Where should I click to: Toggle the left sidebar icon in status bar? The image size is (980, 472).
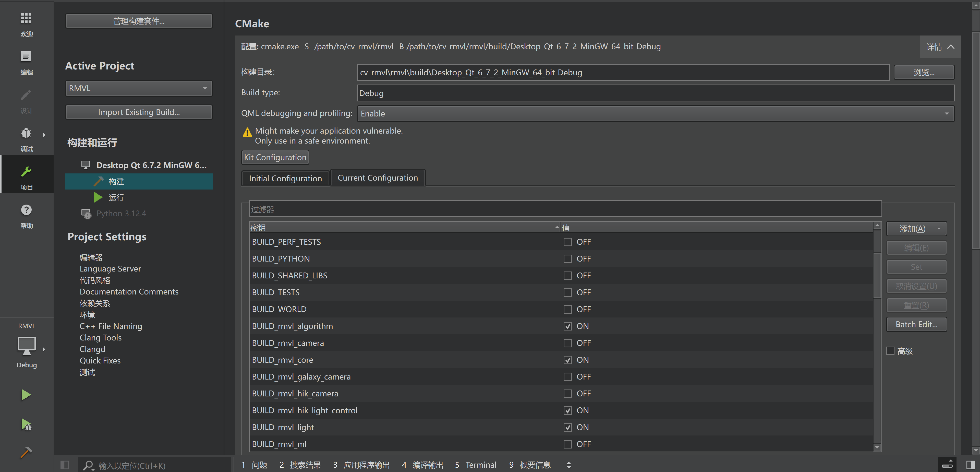pos(65,465)
